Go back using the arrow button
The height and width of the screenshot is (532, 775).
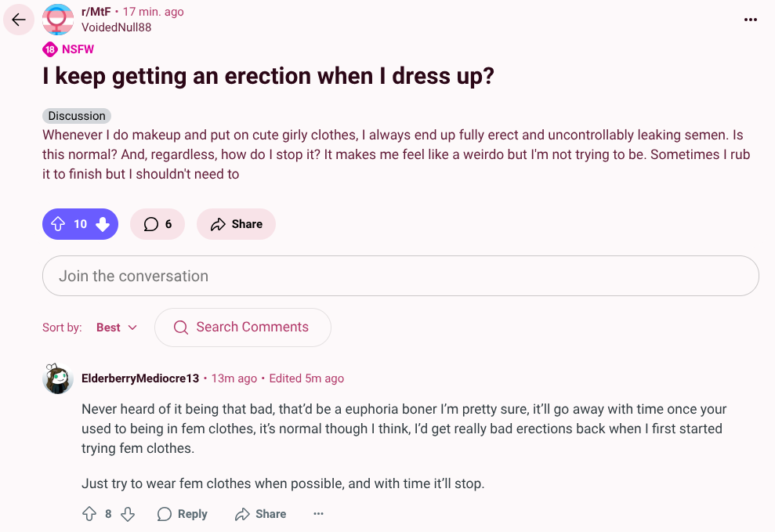pos(19,20)
